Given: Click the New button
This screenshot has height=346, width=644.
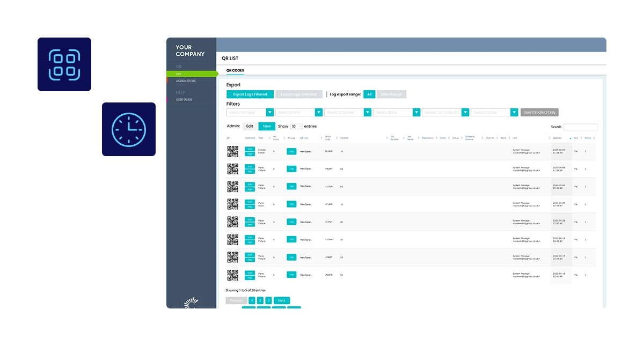Looking at the screenshot, I should coord(267,126).
